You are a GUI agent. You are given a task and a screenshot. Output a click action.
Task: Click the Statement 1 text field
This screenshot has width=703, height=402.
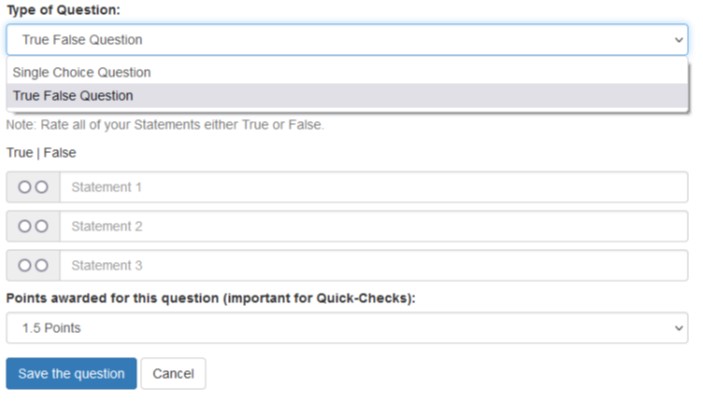[374, 187]
